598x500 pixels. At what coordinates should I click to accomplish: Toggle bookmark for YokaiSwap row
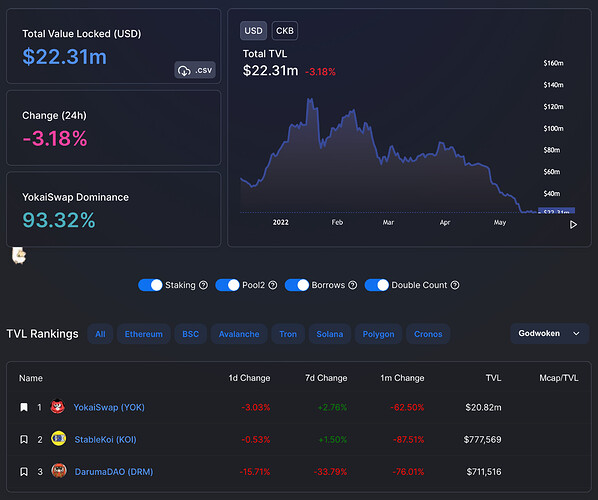(x=24, y=407)
